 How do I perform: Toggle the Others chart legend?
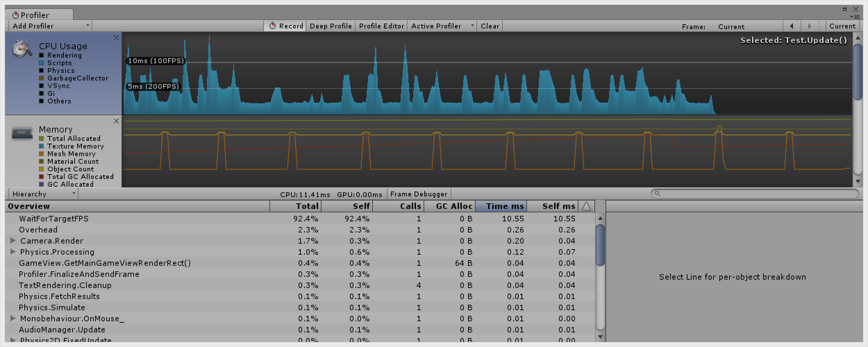[x=41, y=101]
